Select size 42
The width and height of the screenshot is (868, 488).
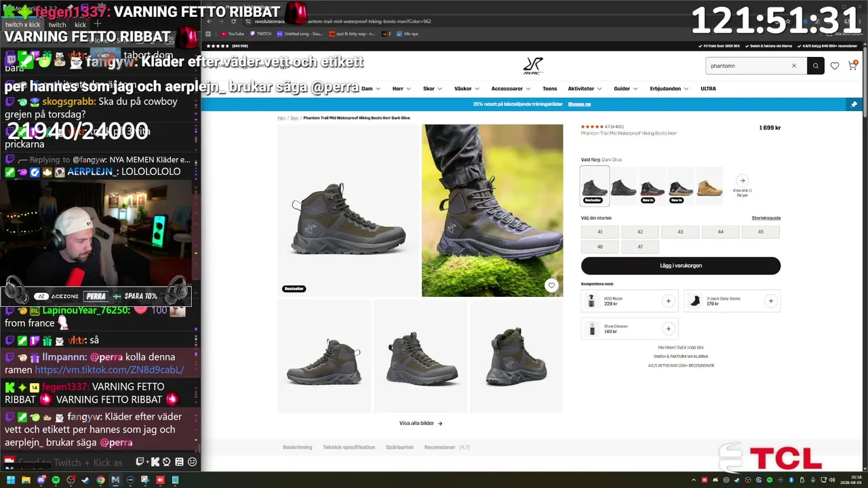[x=640, y=232]
